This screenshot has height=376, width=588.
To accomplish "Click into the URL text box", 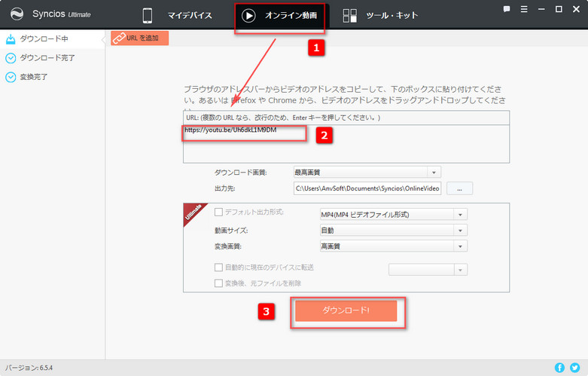I will coord(346,144).
